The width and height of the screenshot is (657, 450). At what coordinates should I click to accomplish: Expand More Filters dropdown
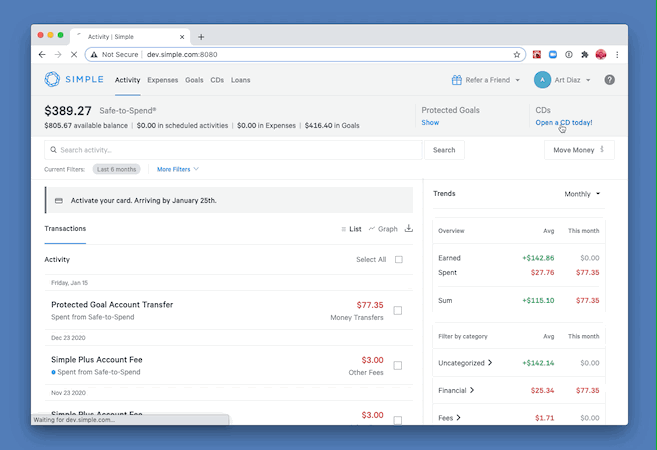click(178, 169)
